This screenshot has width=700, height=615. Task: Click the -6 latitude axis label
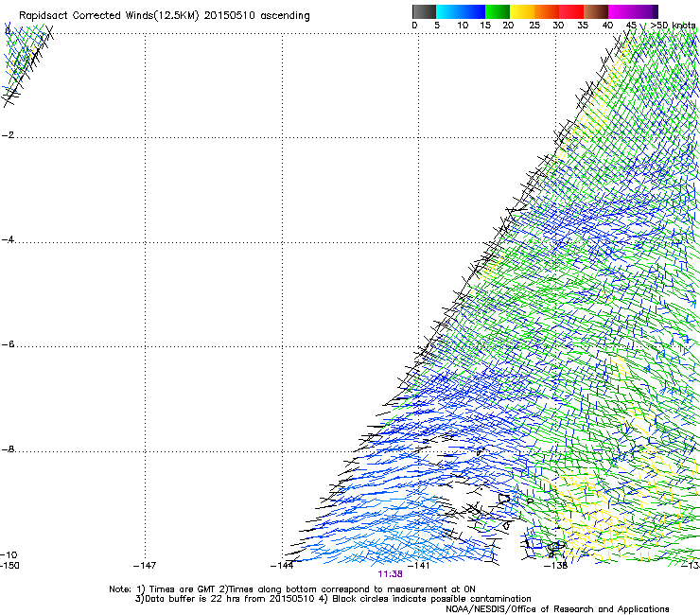(8, 344)
